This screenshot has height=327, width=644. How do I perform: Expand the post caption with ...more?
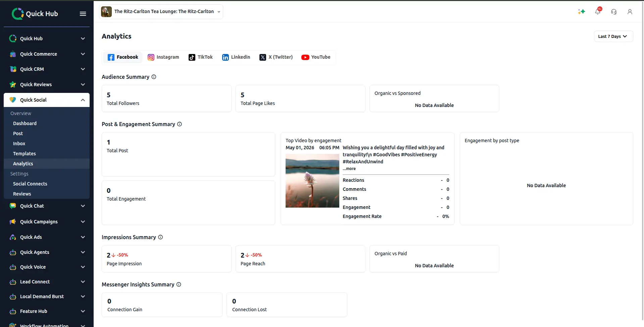349,169
